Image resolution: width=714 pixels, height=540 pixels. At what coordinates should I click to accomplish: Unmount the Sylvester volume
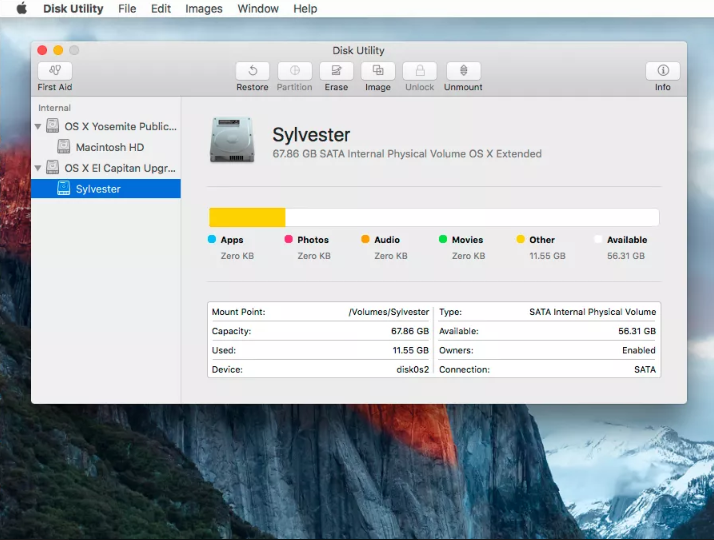pos(463,71)
